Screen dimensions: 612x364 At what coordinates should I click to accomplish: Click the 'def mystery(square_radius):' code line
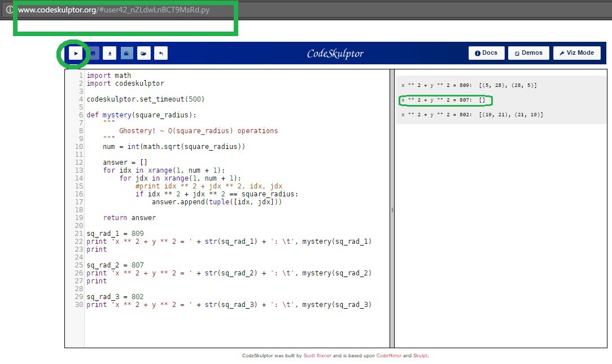point(141,115)
